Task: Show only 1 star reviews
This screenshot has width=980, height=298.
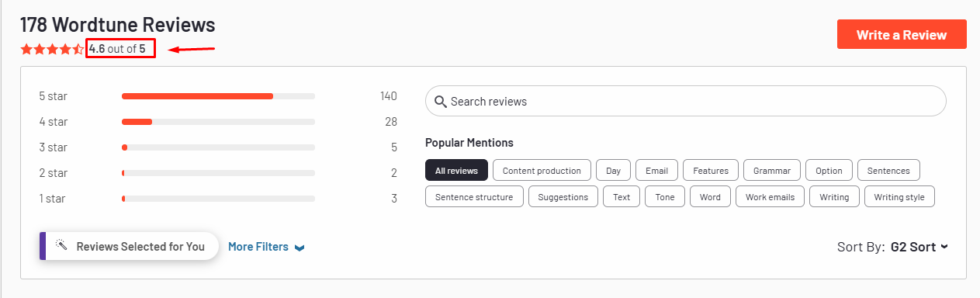Action: (218, 199)
